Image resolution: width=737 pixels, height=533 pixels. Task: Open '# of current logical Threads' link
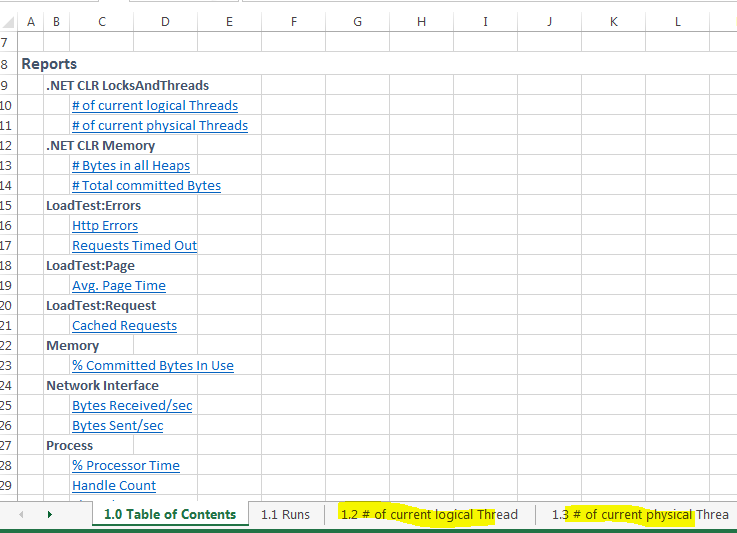(x=155, y=105)
